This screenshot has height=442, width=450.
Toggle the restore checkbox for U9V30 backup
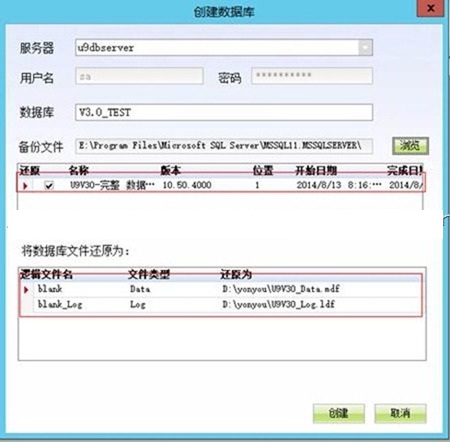(x=49, y=185)
